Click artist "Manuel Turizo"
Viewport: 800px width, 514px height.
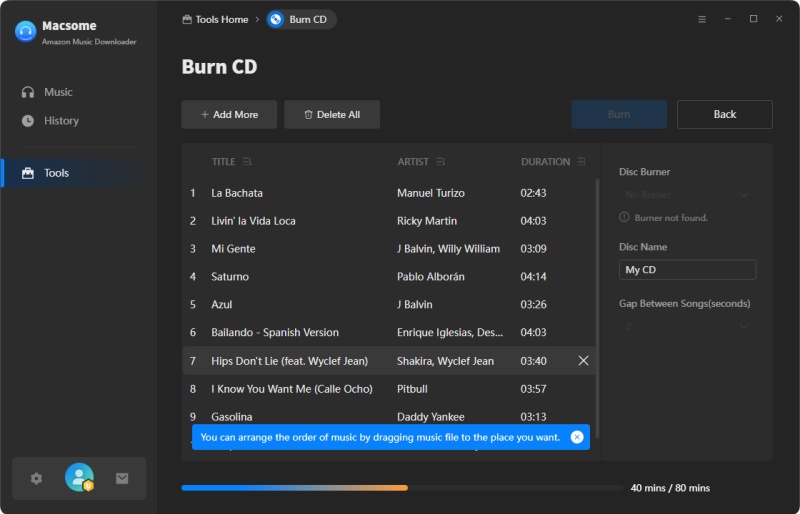431,193
